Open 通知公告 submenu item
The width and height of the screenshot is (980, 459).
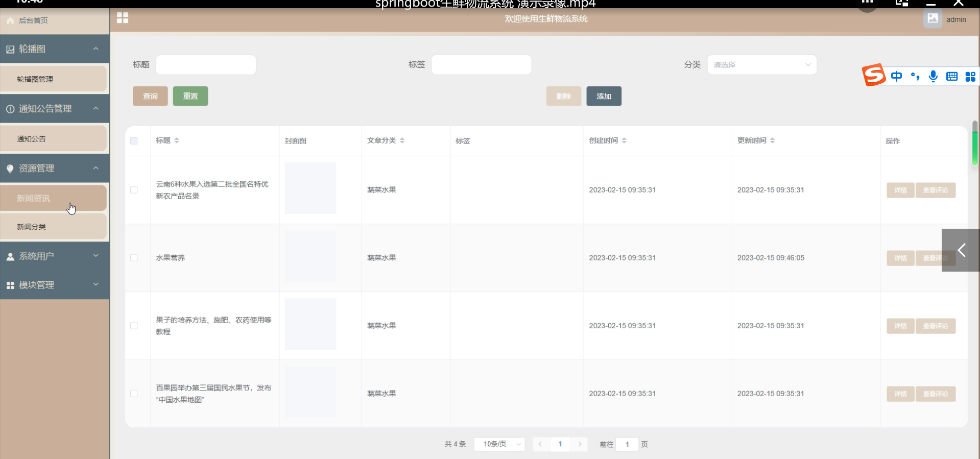[x=54, y=139]
